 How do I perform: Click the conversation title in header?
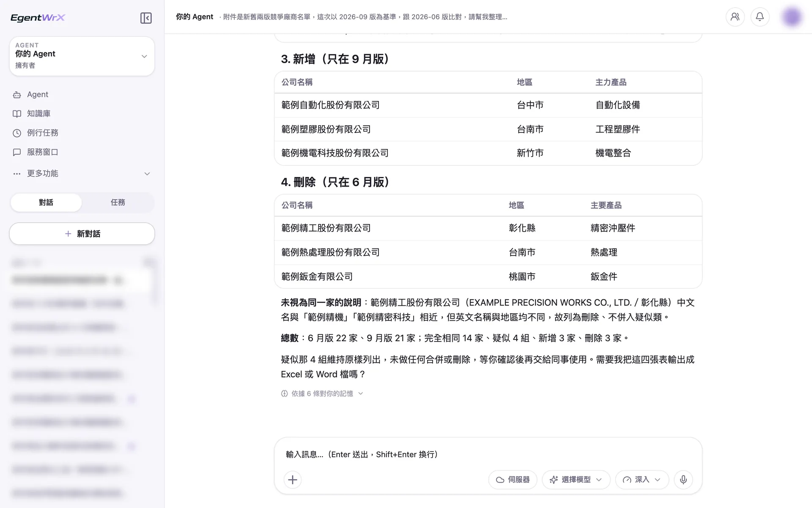(x=365, y=17)
